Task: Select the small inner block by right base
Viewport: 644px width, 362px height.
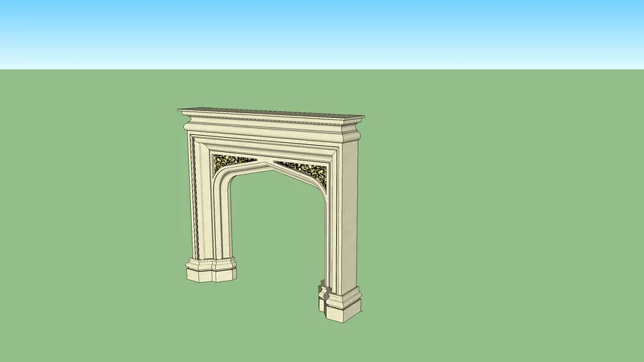Action: 322,290
